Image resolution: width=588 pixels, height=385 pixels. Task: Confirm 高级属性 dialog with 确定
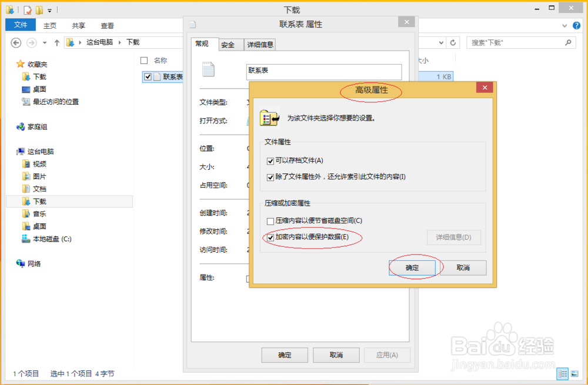click(x=412, y=267)
